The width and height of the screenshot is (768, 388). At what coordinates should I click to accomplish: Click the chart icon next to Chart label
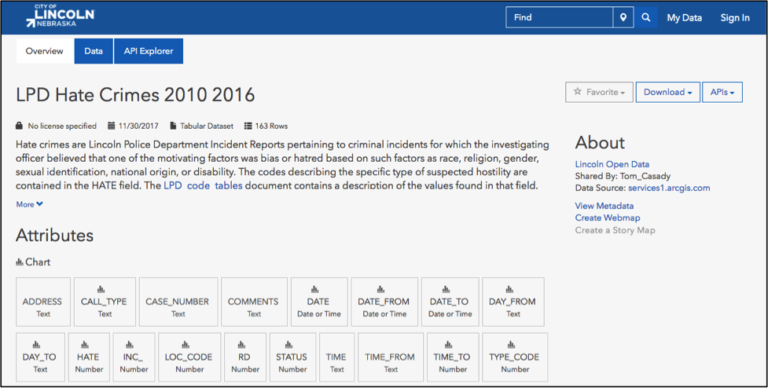(20, 262)
